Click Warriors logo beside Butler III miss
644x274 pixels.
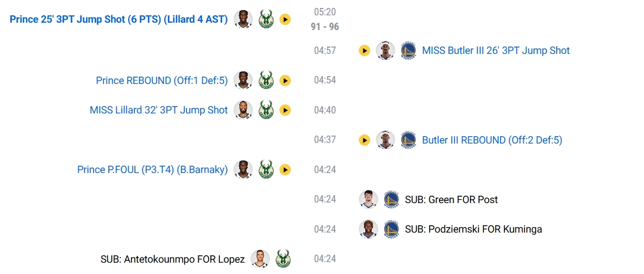[x=408, y=50]
